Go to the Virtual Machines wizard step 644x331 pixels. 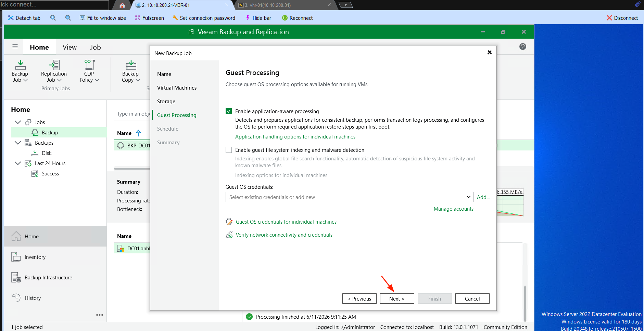click(177, 88)
